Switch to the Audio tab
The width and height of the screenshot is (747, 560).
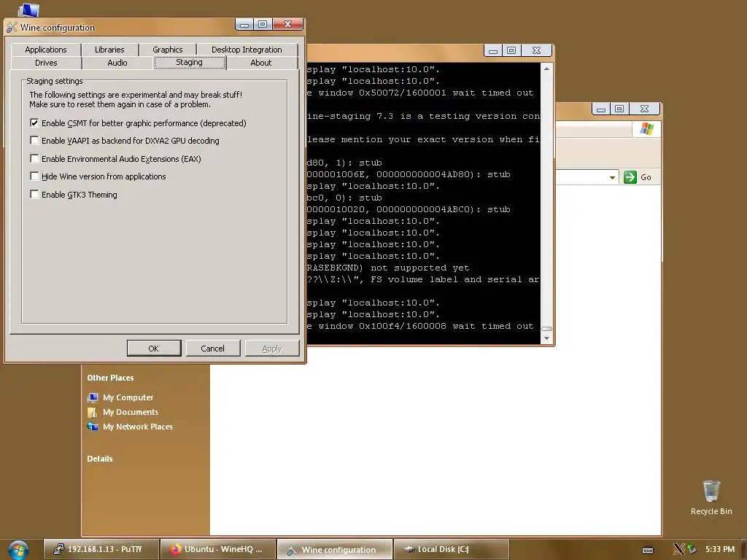point(117,63)
